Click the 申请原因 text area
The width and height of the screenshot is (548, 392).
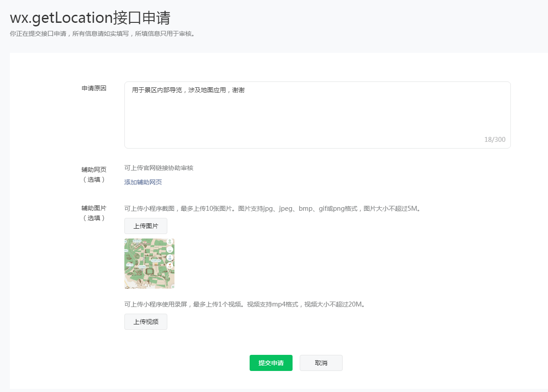tap(317, 115)
